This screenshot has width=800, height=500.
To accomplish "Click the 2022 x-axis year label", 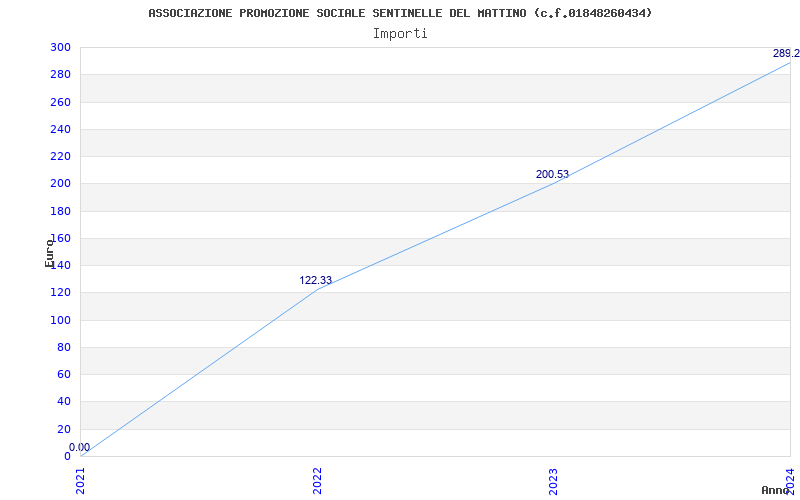I will (x=317, y=481).
